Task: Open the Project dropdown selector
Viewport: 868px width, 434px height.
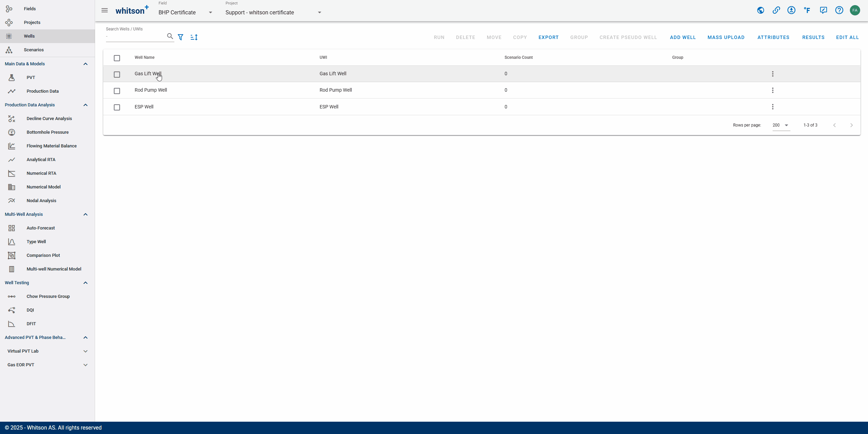Action: point(273,12)
